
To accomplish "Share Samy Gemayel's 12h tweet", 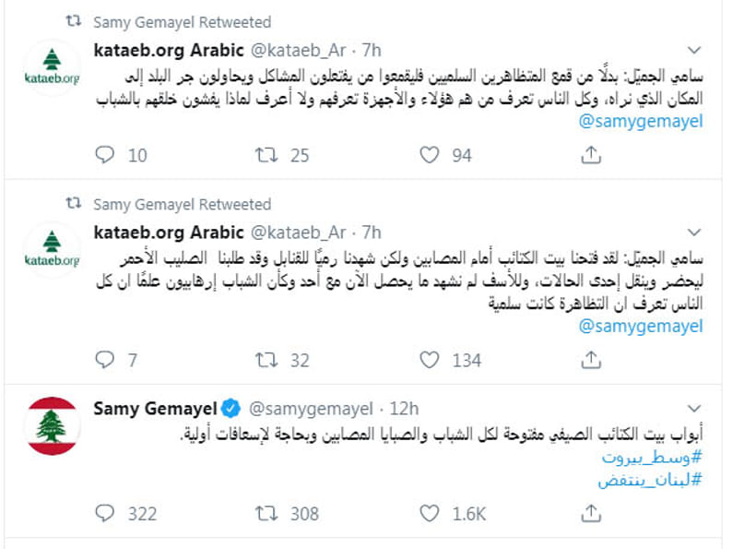I will (591, 513).
